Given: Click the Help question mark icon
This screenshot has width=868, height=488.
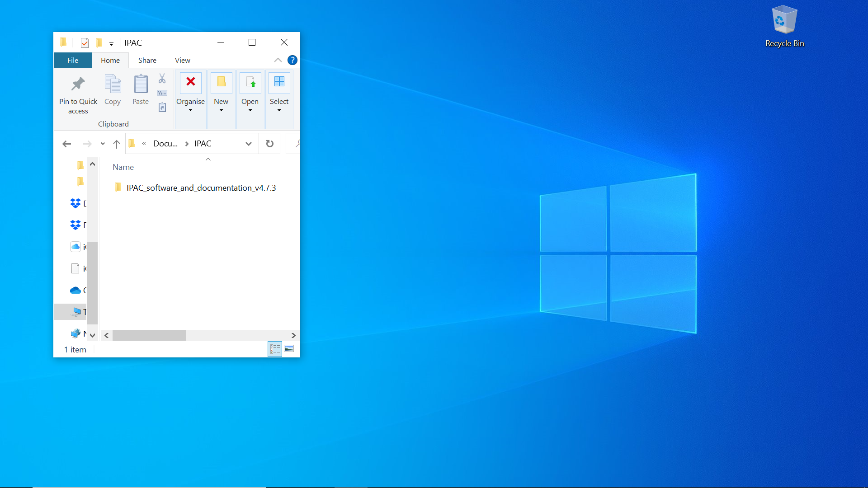Looking at the screenshot, I should [292, 60].
